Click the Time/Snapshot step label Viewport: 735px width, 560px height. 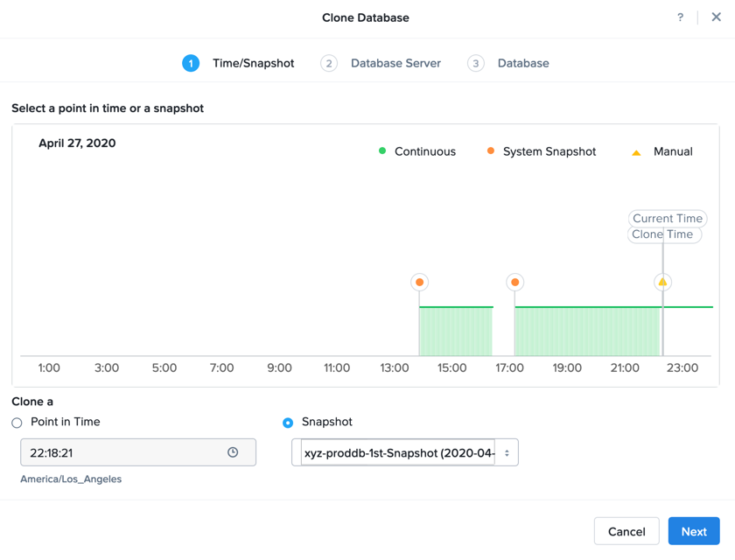point(253,63)
